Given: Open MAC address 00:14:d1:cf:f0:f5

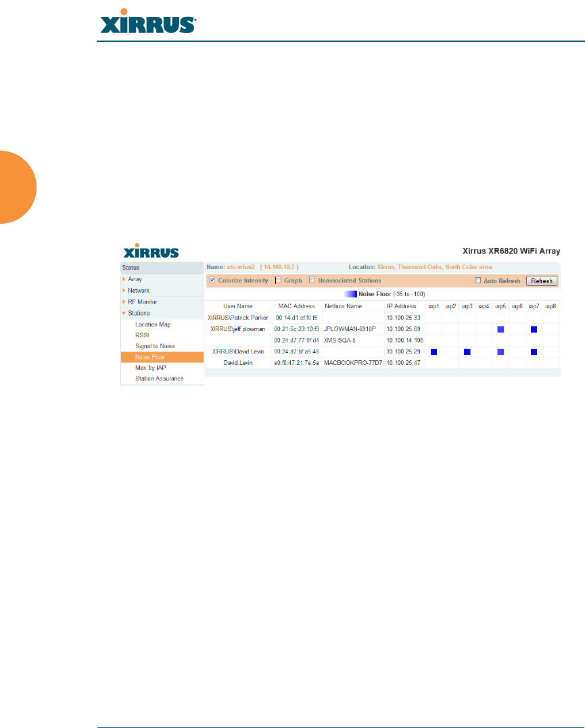Looking at the screenshot, I should (296, 318).
